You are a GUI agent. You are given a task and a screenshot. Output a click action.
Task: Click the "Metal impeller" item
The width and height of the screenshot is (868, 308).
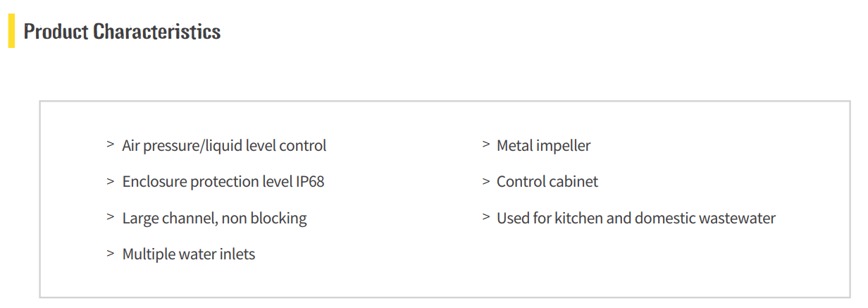[x=543, y=146]
